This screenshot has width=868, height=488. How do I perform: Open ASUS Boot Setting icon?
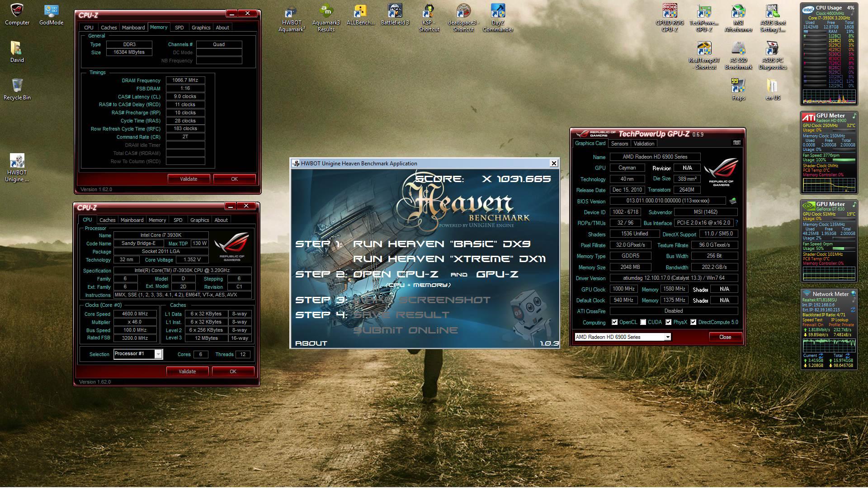click(x=773, y=18)
